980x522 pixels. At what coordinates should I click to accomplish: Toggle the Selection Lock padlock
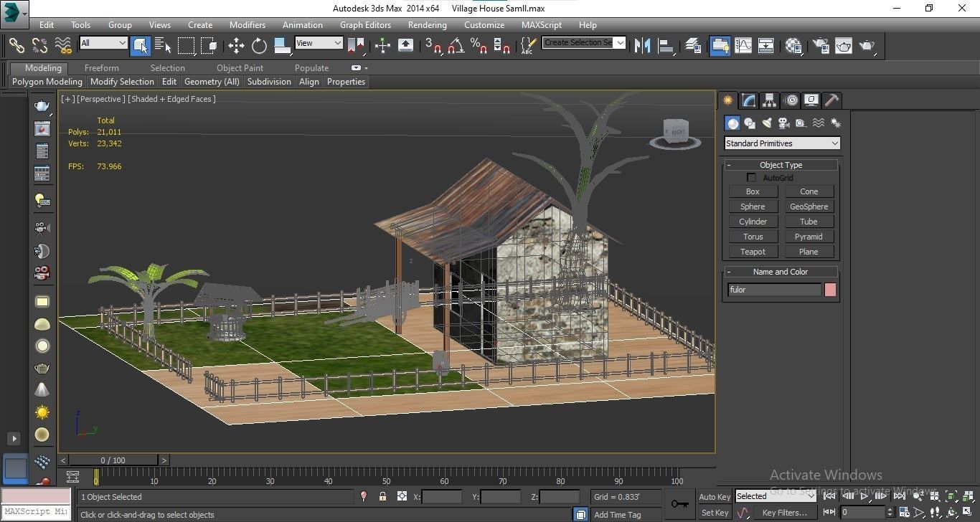382,496
